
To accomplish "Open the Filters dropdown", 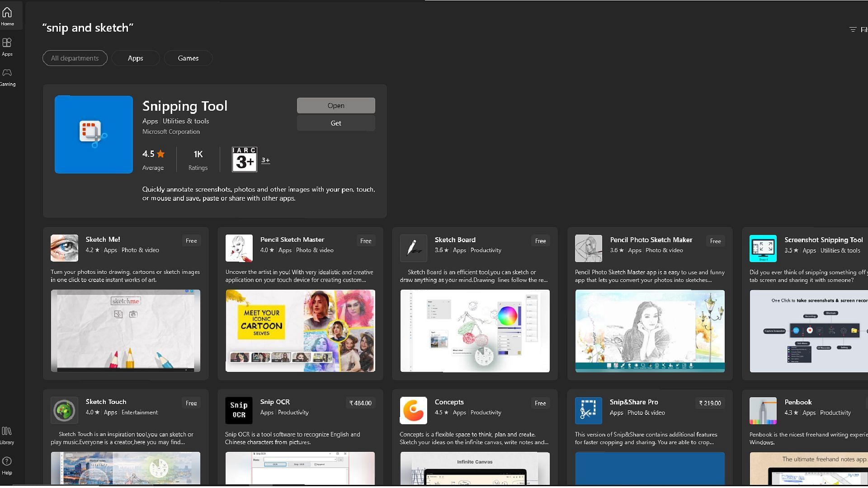I will (858, 29).
